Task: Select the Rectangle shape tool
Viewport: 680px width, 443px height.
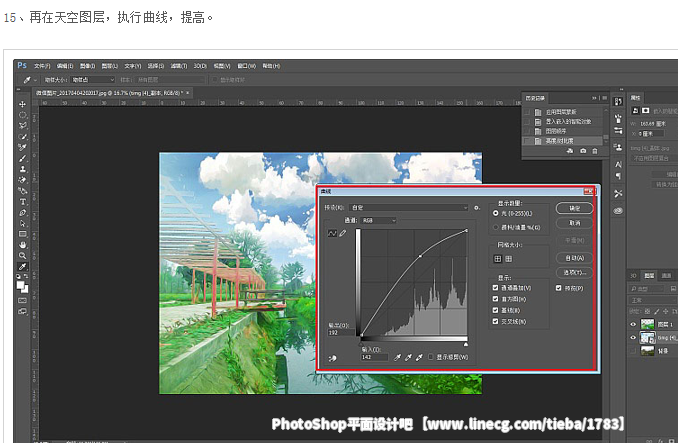Action: 23,234
